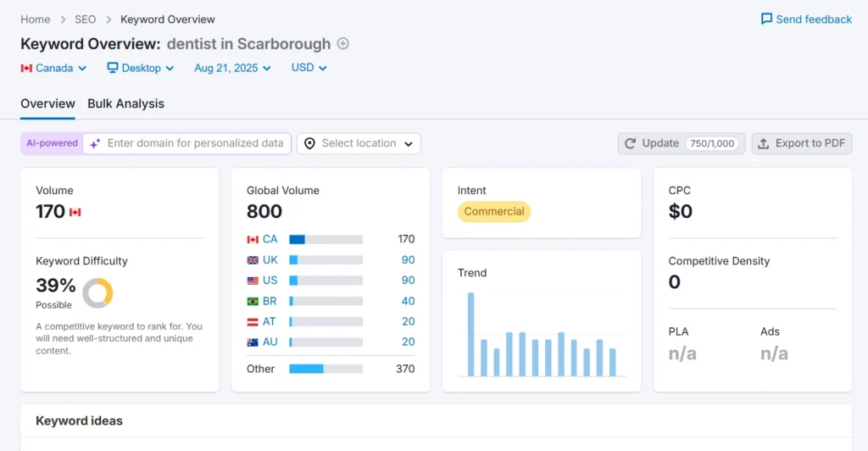Click the Canada flag next to Volume 170
The height and width of the screenshot is (451, 868).
coord(75,212)
